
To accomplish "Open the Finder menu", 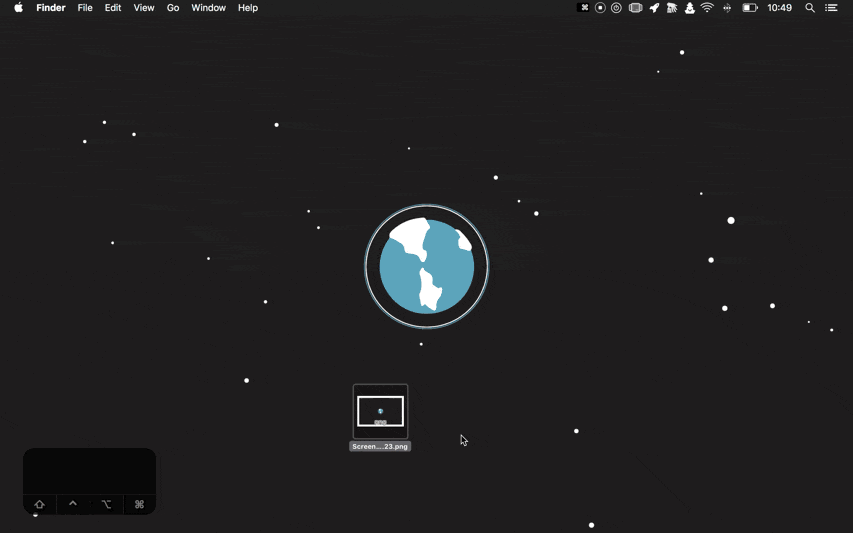I will click(51, 8).
